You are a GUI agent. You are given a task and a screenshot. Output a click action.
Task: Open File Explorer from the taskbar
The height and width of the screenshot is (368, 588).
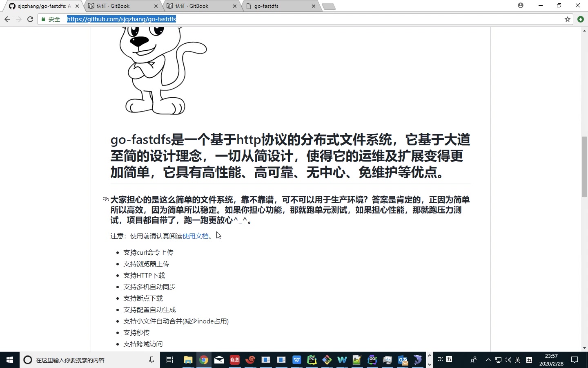(188, 360)
